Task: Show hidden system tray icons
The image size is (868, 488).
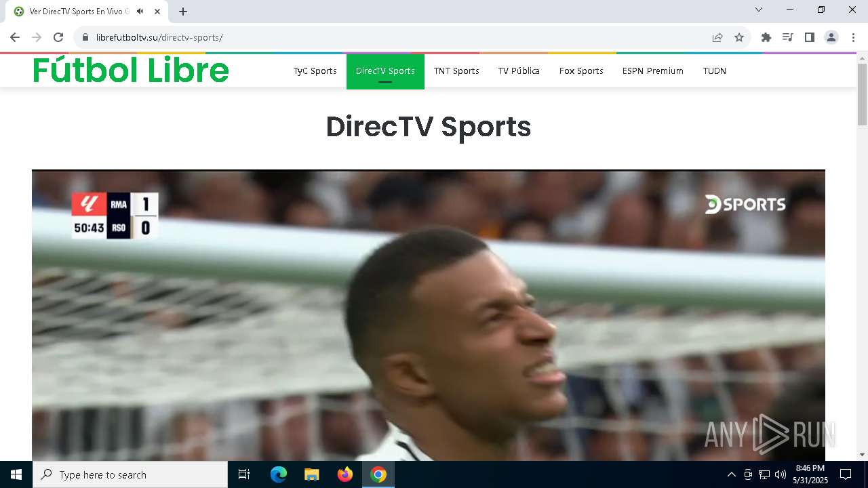Action: pos(731,474)
